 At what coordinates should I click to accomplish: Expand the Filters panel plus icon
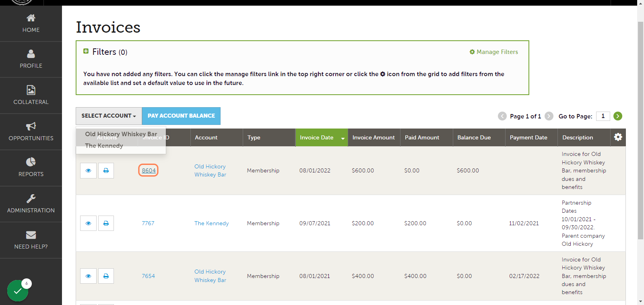pos(86,51)
